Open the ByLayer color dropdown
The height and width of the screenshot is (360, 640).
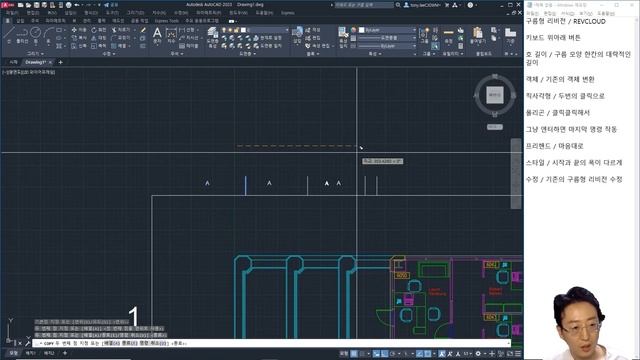414,30
